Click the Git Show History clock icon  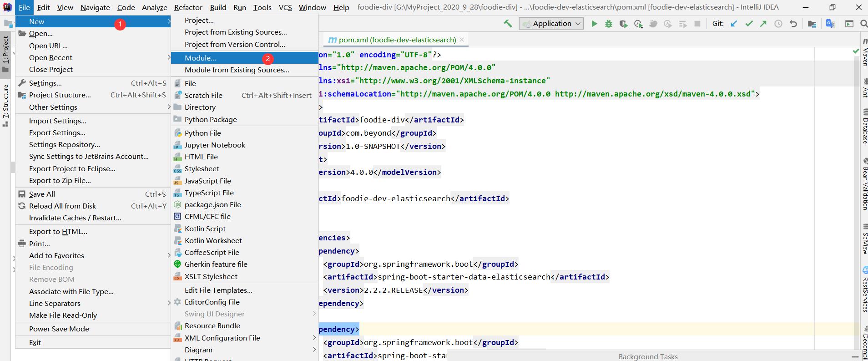pos(778,24)
